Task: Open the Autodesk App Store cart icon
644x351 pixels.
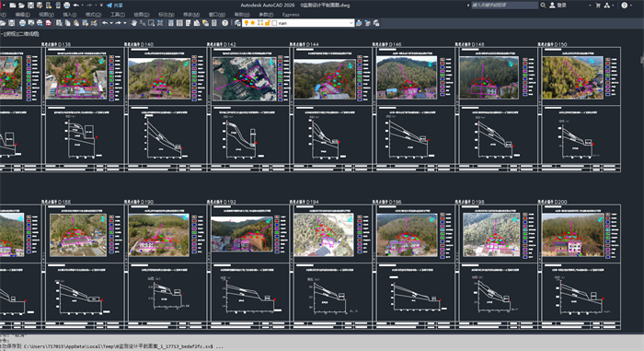Action: pos(598,5)
